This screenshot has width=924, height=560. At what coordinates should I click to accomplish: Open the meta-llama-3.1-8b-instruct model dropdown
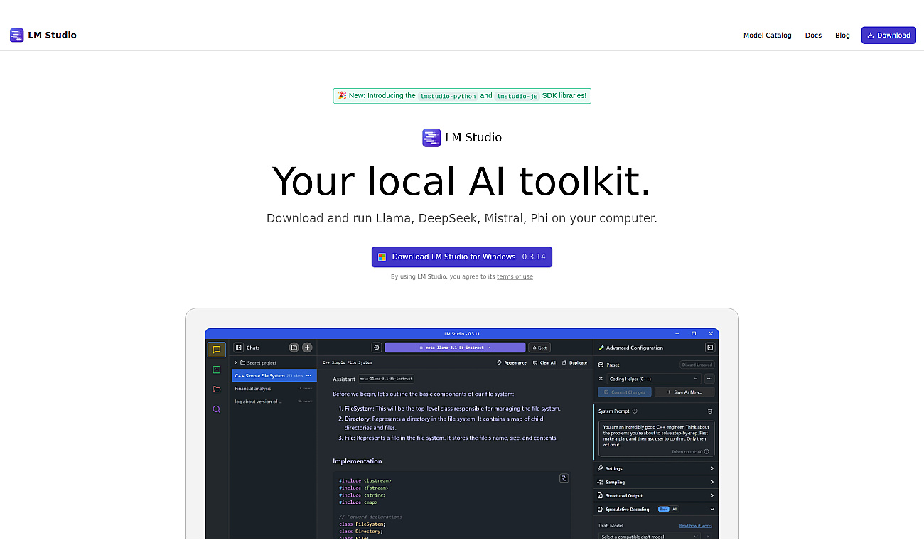[x=455, y=348]
